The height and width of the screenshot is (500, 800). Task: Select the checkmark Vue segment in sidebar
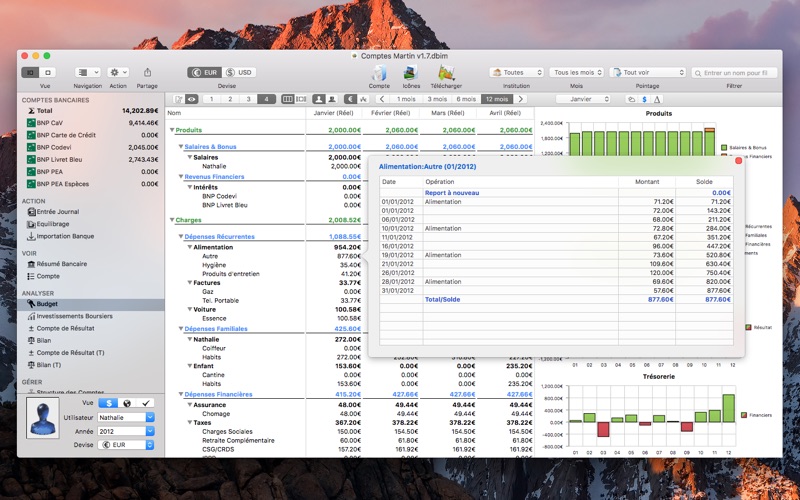click(145, 403)
